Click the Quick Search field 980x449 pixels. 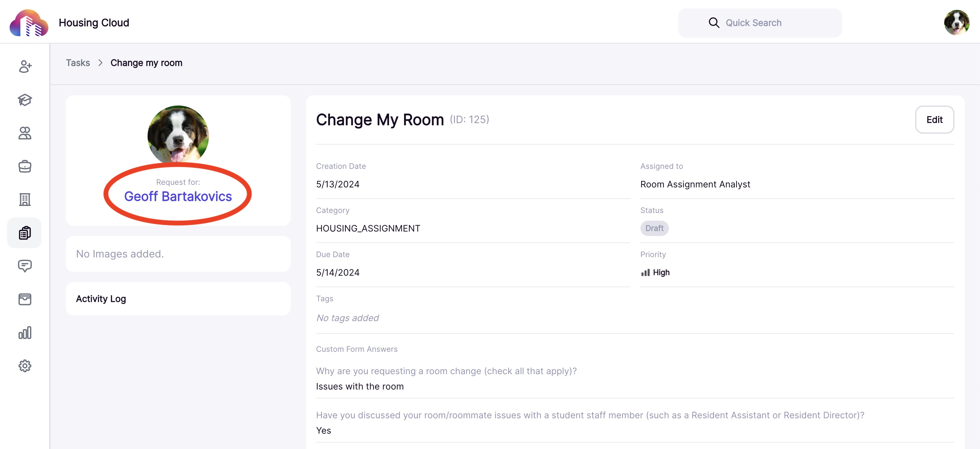760,23
